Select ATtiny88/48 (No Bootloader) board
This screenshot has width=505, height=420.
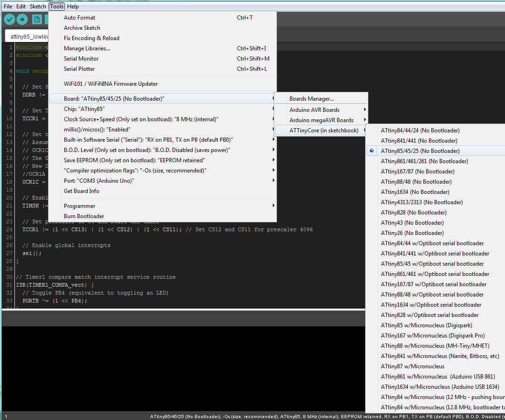[436, 182]
